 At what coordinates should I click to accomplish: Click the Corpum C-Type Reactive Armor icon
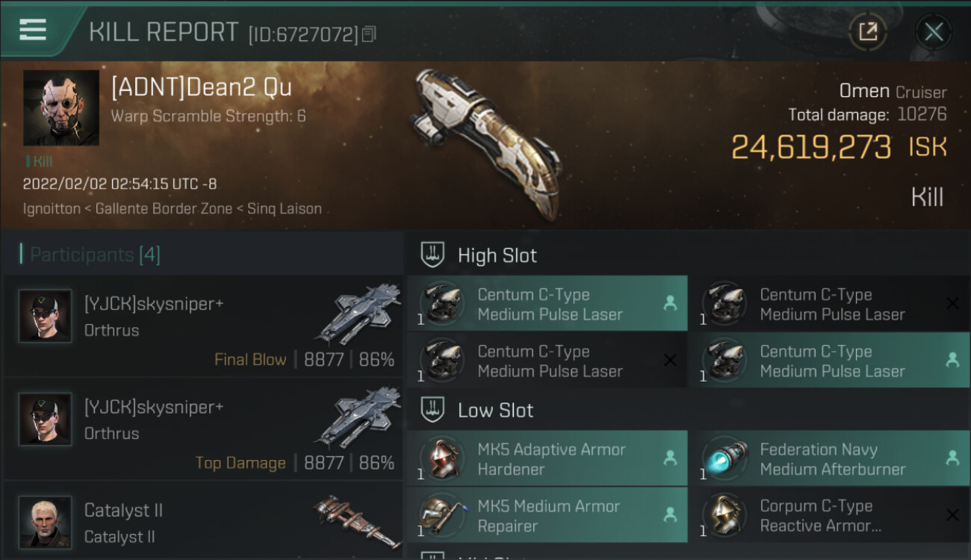click(724, 516)
